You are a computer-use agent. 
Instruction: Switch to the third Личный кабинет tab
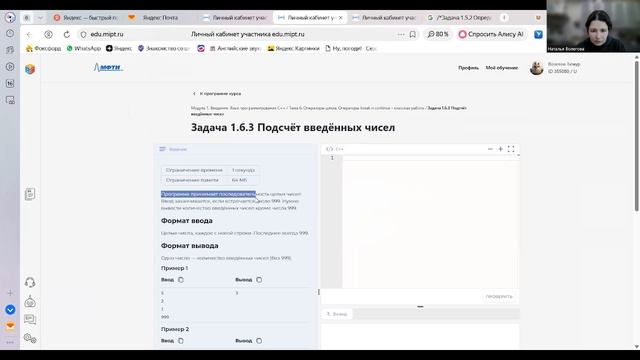point(384,18)
